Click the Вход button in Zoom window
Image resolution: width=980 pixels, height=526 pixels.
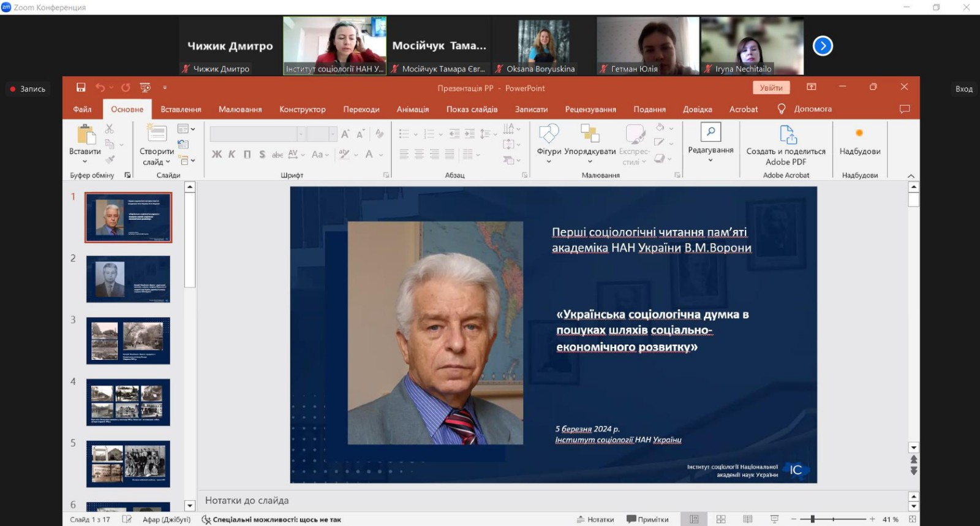pyautogui.click(x=964, y=89)
